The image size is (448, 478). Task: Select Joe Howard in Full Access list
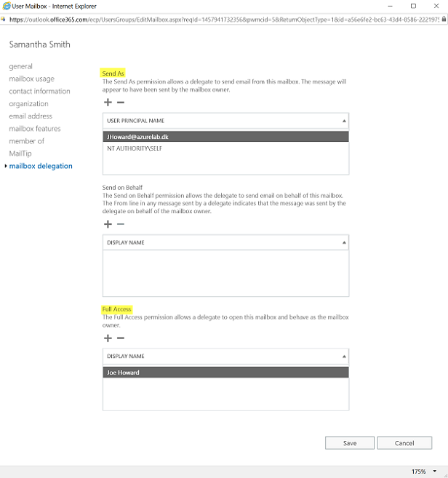tap(226, 373)
